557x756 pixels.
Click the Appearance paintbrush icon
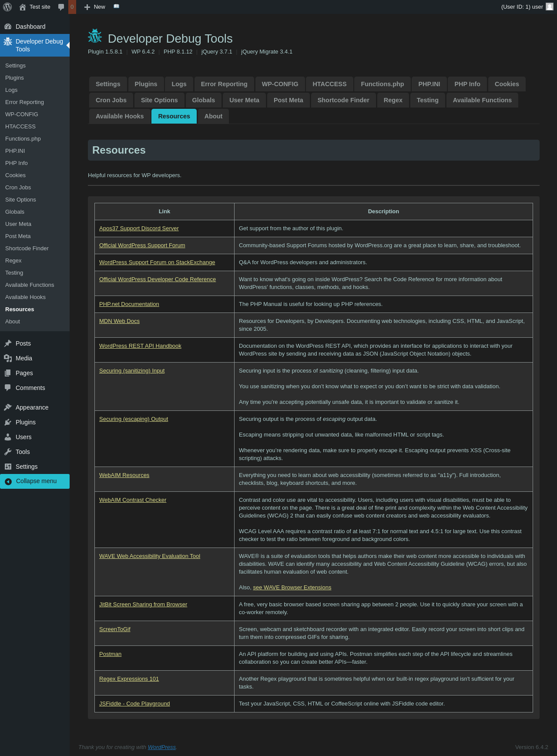pos(8,407)
